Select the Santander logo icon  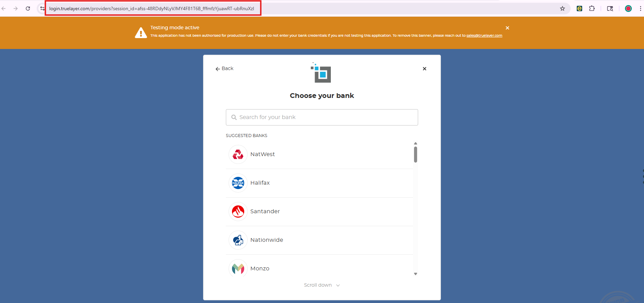coord(238,212)
